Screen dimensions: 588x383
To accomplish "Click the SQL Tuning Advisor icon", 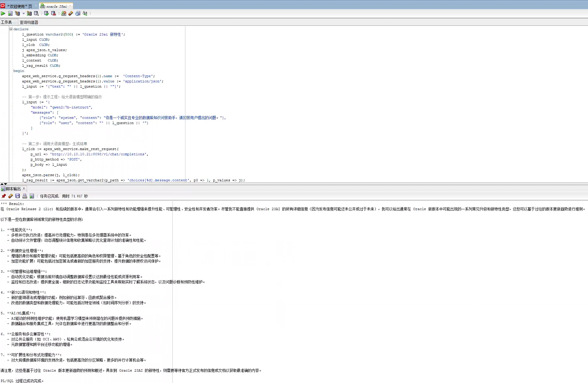I will point(36,13).
